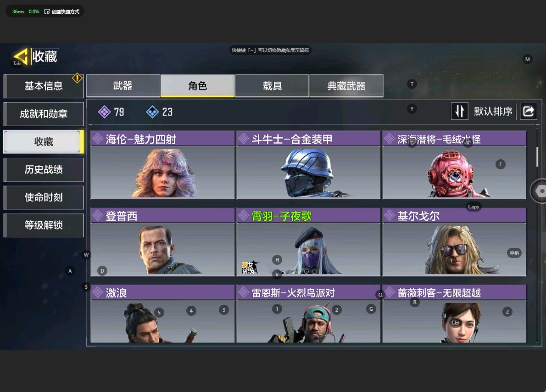This screenshot has width=546, height=392.
Task: Select the 基尔戈尔 character card
Action: point(454,242)
